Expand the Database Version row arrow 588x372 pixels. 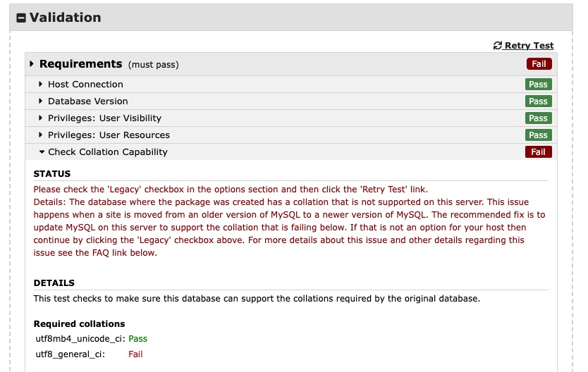40,101
